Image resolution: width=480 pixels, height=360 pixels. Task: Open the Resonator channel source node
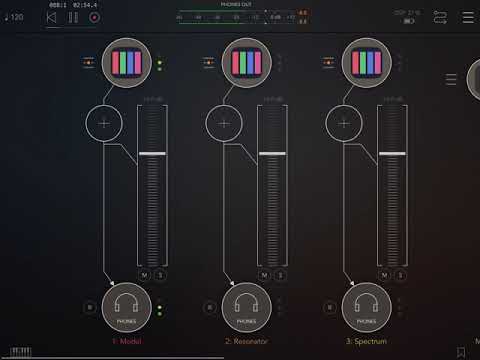pos(247,63)
